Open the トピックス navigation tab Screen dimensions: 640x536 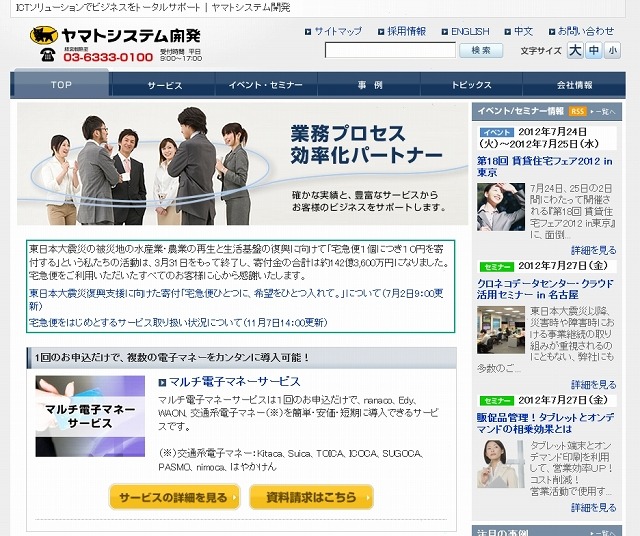[471, 85]
